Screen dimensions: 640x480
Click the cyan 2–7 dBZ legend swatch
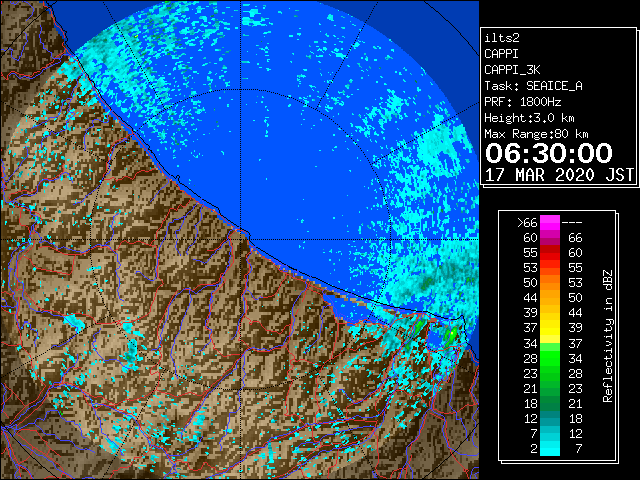(550, 448)
